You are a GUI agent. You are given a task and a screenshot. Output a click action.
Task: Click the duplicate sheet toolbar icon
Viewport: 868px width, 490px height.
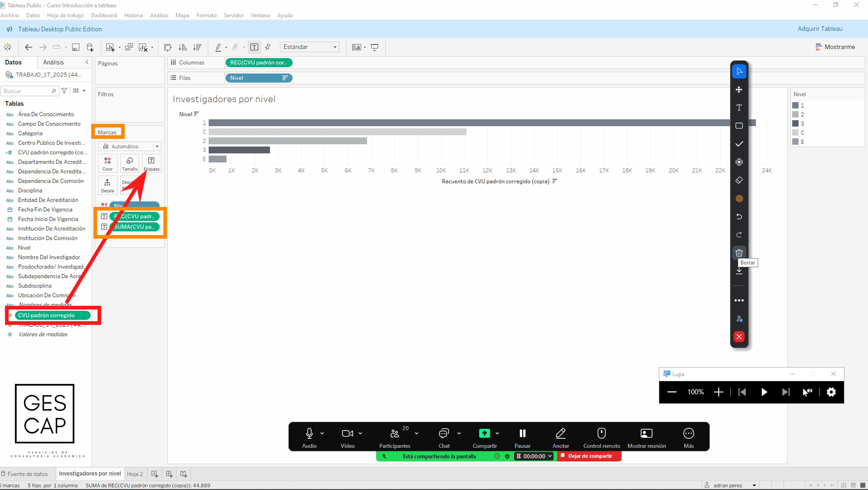[129, 47]
